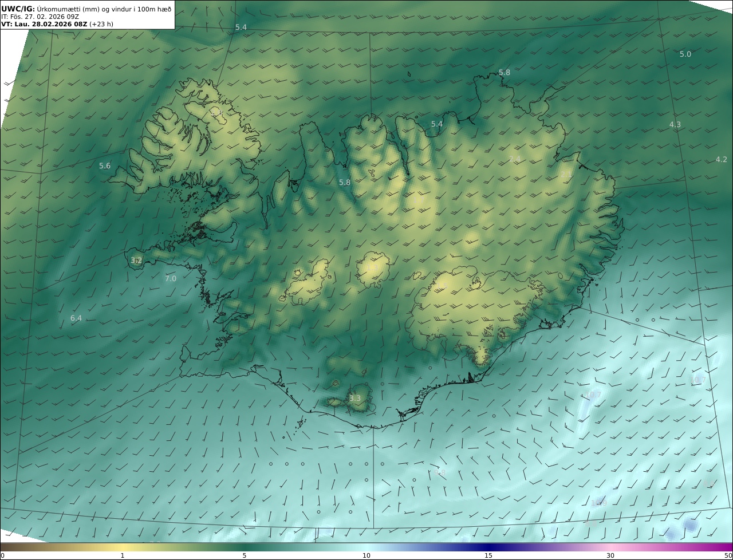The height and width of the screenshot is (560, 733).
Task: Click the 7.0 value label west of Reykjanes
Action: (x=171, y=279)
